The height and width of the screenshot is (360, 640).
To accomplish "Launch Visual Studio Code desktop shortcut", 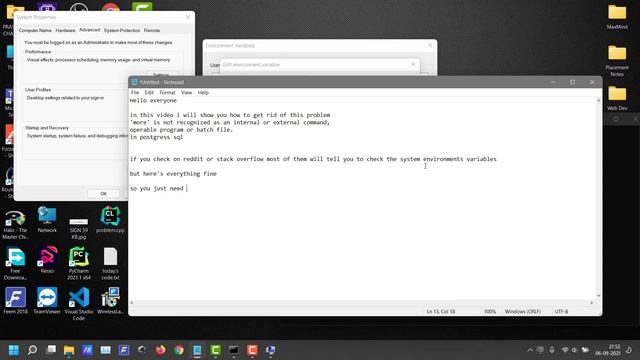I will [x=79, y=304].
